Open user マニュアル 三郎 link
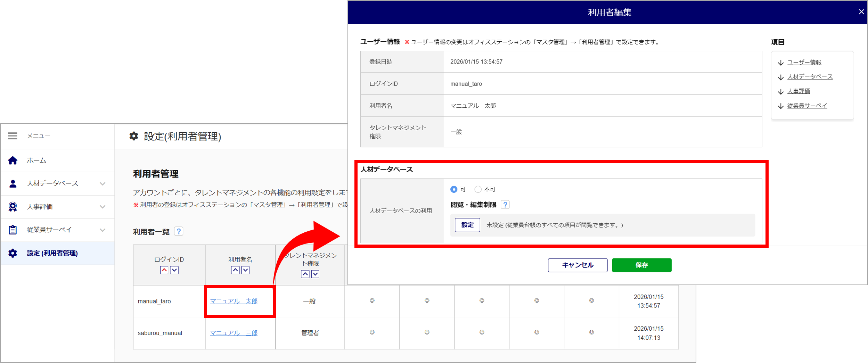This screenshot has height=363, width=868. [234, 333]
